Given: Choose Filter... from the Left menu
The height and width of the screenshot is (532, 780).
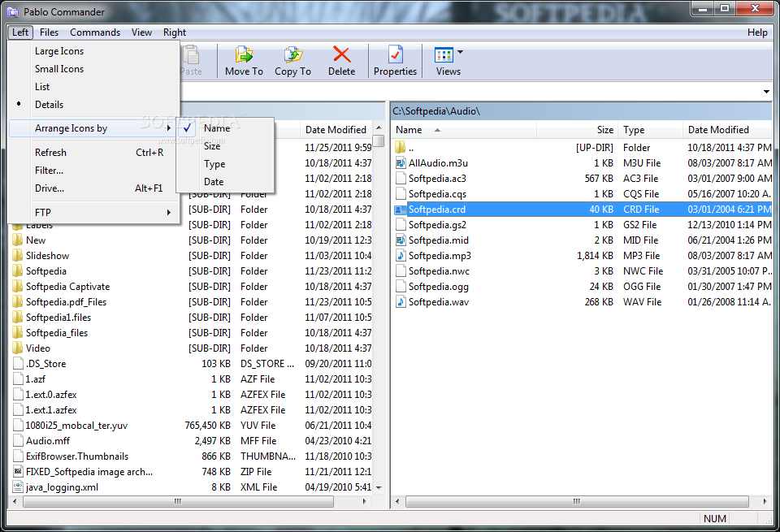Looking at the screenshot, I should coord(93,171).
